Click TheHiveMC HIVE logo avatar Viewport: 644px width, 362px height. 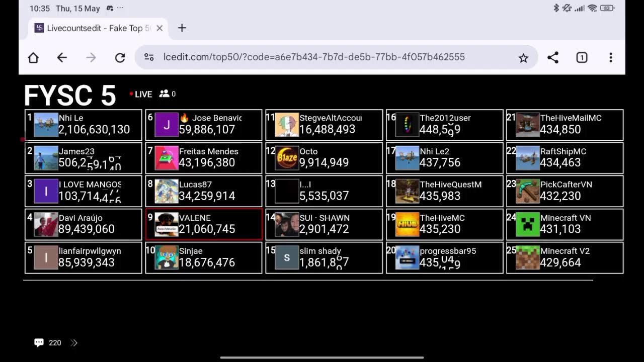(408, 225)
